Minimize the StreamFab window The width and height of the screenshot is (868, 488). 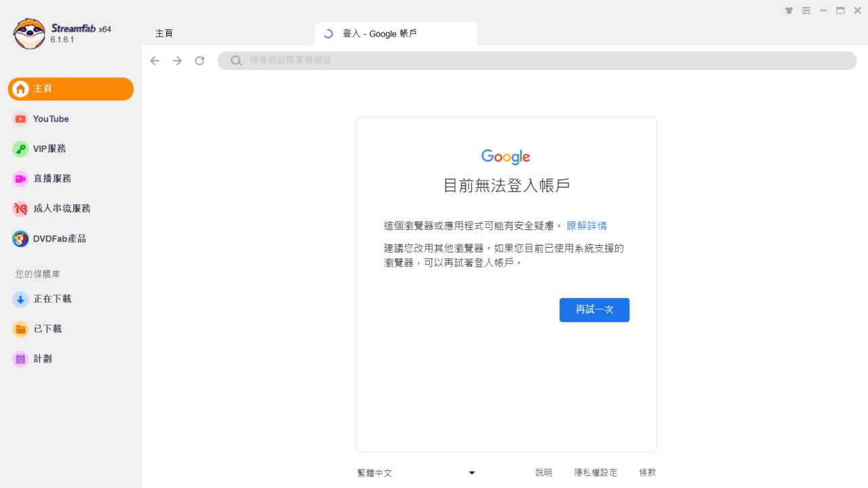[823, 10]
